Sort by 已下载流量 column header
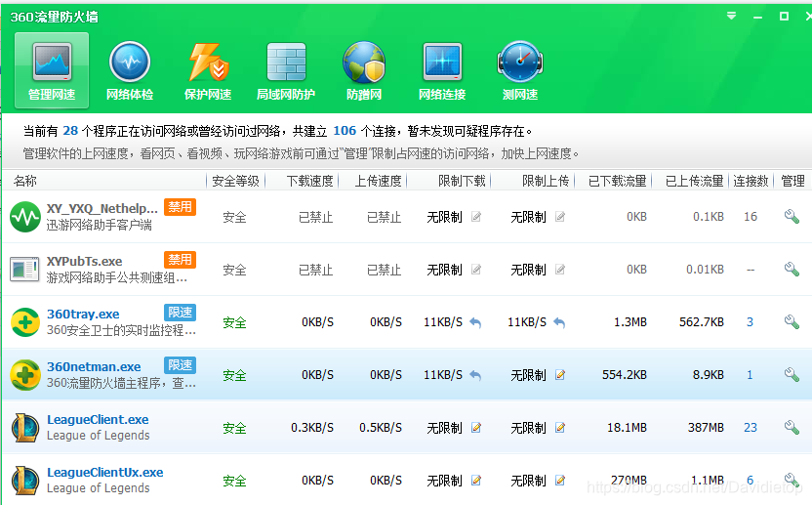 click(x=617, y=181)
